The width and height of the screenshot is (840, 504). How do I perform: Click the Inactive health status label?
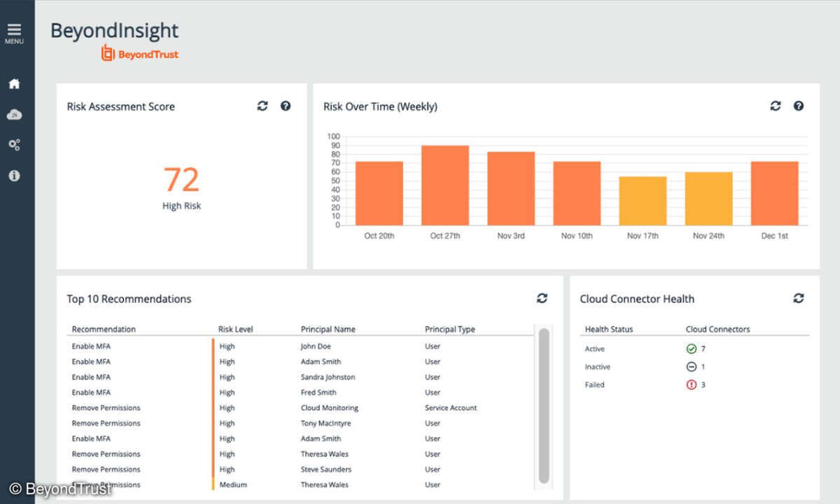pyautogui.click(x=597, y=367)
